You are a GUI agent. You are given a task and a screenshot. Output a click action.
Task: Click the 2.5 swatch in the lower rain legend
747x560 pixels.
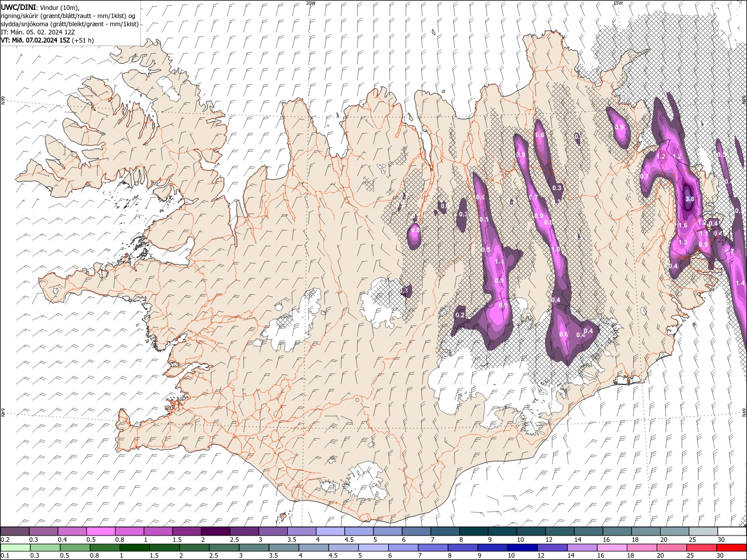tap(224, 547)
